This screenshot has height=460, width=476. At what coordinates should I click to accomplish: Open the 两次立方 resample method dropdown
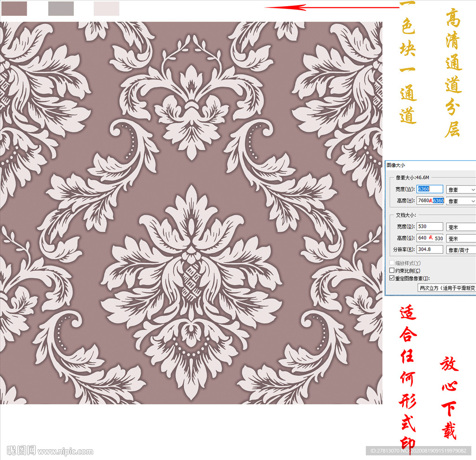[447, 288]
